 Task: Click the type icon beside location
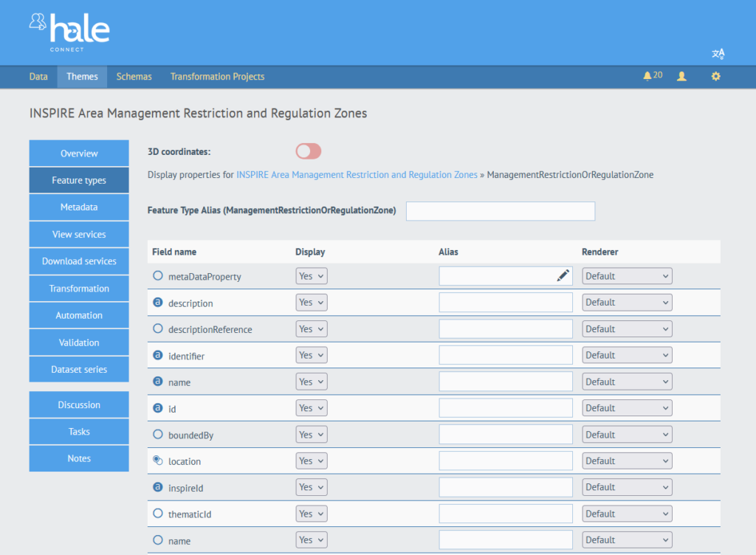tap(157, 461)
